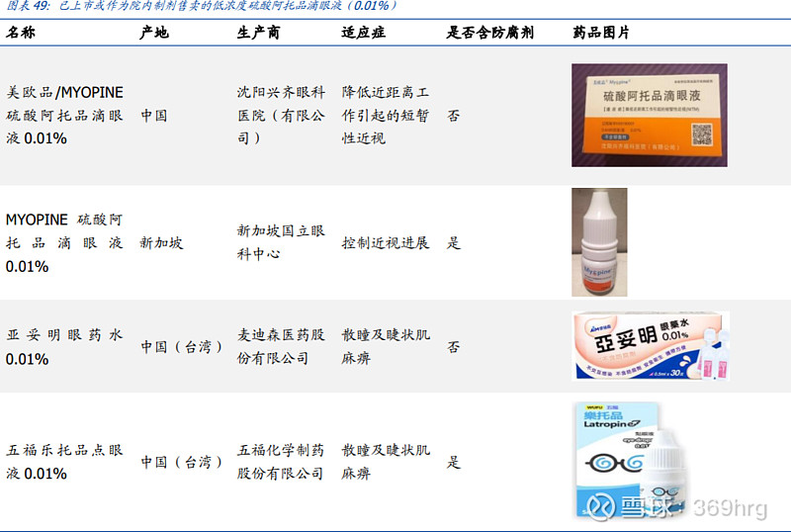
Task: Click preservative value 是 in 新加坡 row
Action: (453, 243)
